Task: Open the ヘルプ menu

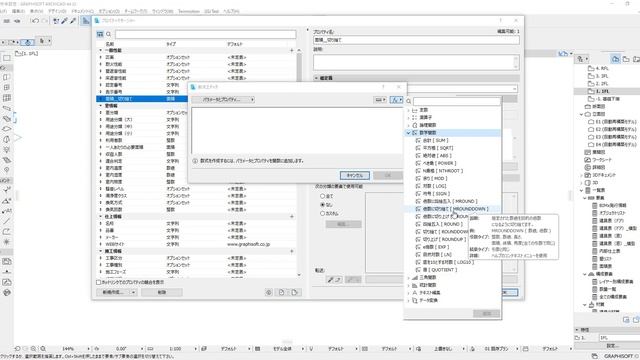Action: coord(231,11)
